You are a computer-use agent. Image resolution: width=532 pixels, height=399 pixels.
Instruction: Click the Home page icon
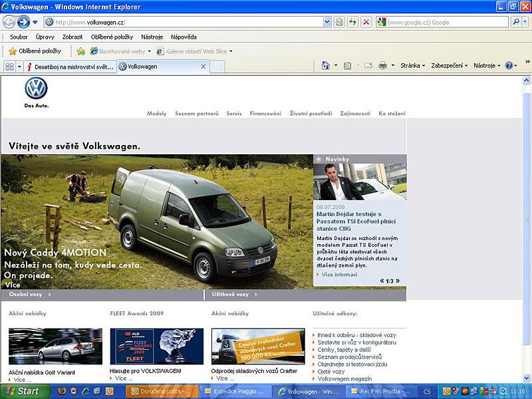pyautogui.click(x=325, y=65)
